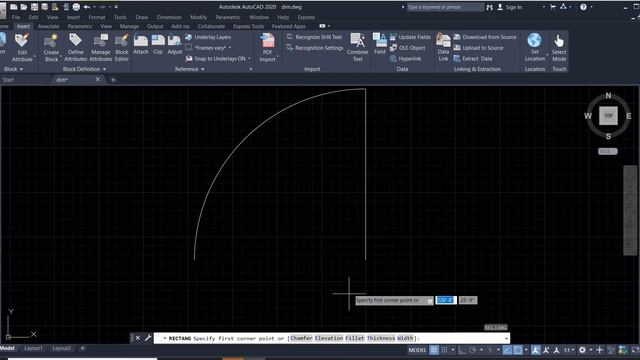
Task: Click the PDF Import tool
Action: (267, 47)
